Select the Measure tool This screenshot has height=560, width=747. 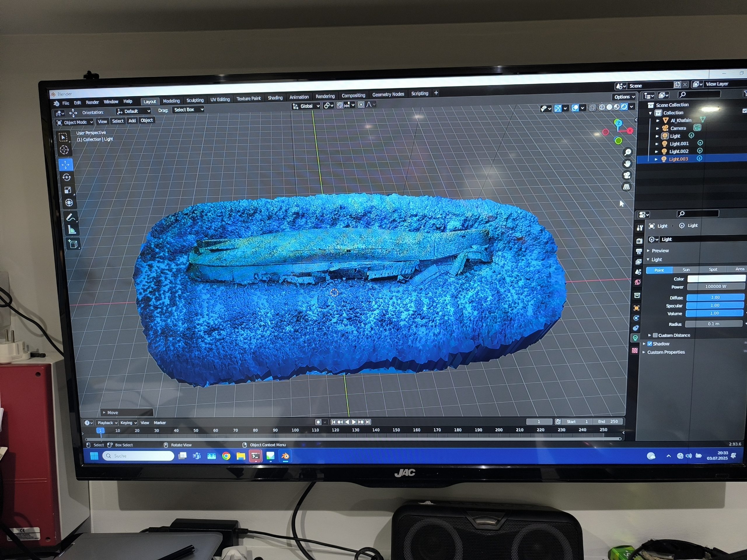72,230
